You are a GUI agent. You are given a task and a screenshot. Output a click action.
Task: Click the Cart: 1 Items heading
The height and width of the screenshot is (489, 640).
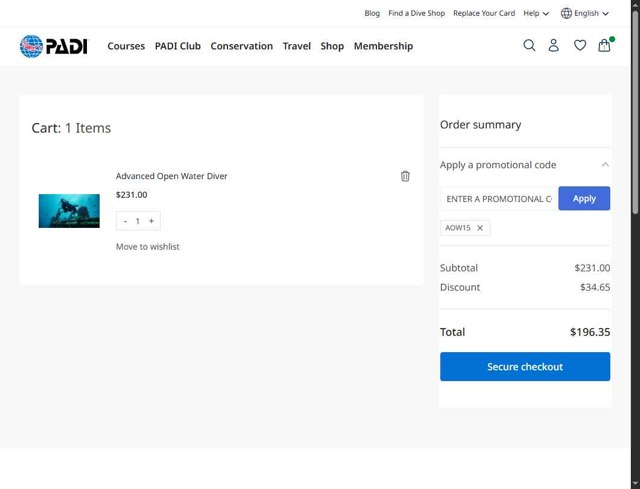coord(71,128)
